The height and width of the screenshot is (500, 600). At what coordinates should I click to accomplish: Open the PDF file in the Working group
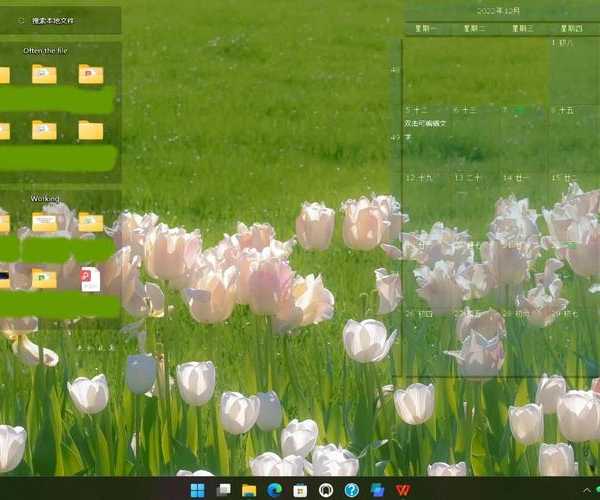point(90,279)
